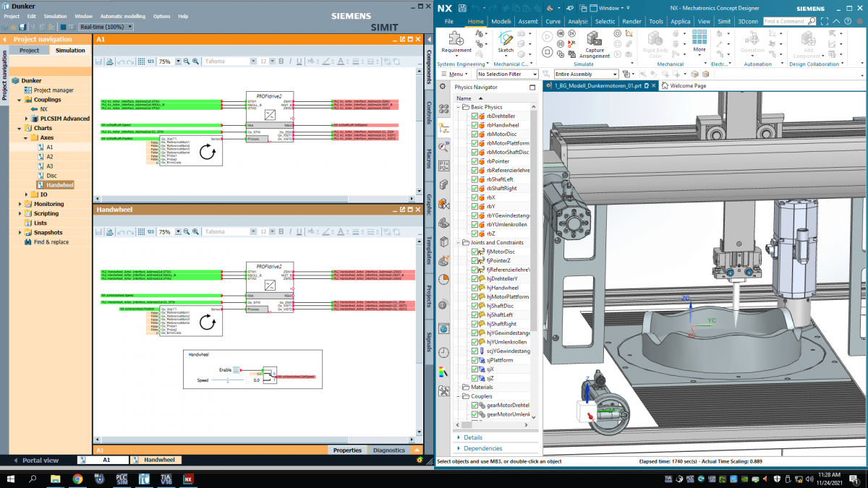Image resolution: width=868 pixels, height=488 pixels.
Task: Toggle checkbox for gearMotorDrehteller
Action: [x=475, y=406]
